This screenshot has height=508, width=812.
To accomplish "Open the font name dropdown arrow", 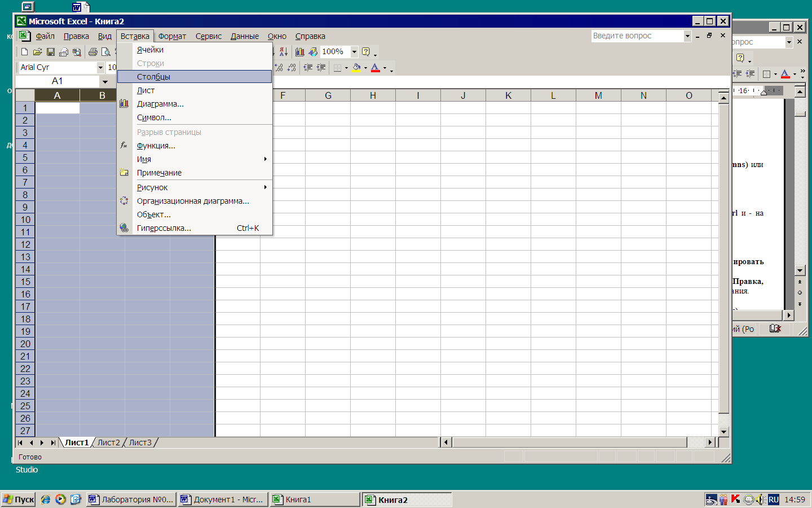I will [x=100, y=67].
